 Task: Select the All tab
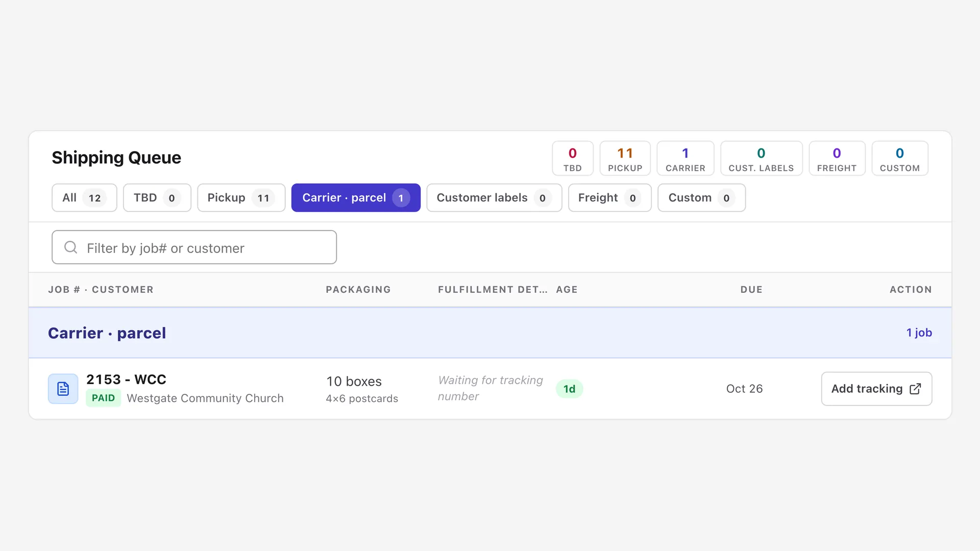pos(84,197)
